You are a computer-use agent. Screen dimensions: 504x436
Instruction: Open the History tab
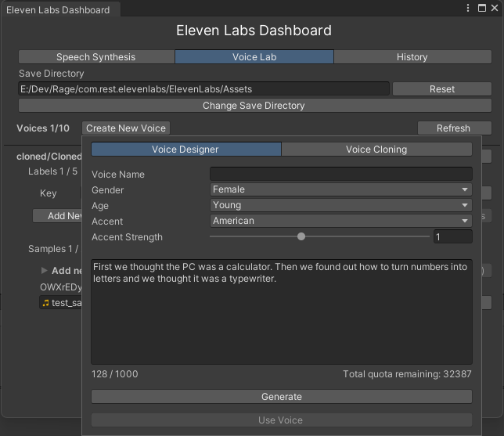coord(412,57)
